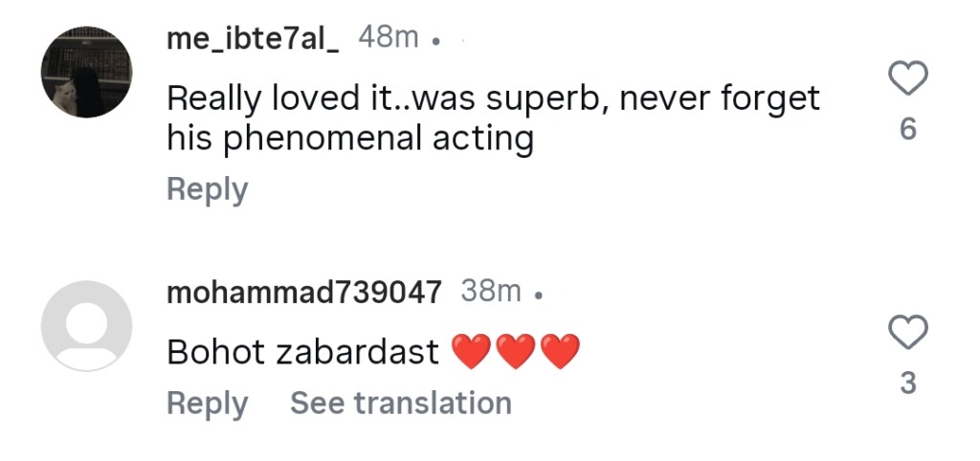
Task: Visit the me_ibte7al_ username link
Action: coord(253,38)
